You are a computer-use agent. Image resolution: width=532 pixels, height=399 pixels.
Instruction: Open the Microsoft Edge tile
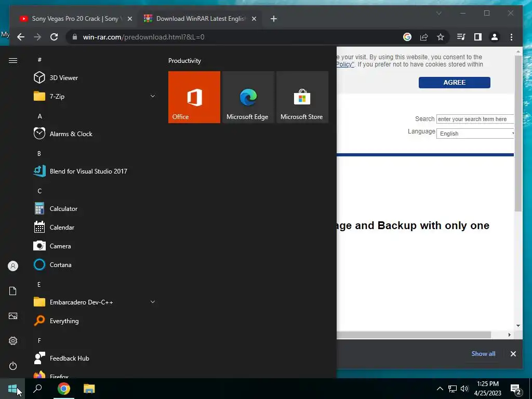248,97
